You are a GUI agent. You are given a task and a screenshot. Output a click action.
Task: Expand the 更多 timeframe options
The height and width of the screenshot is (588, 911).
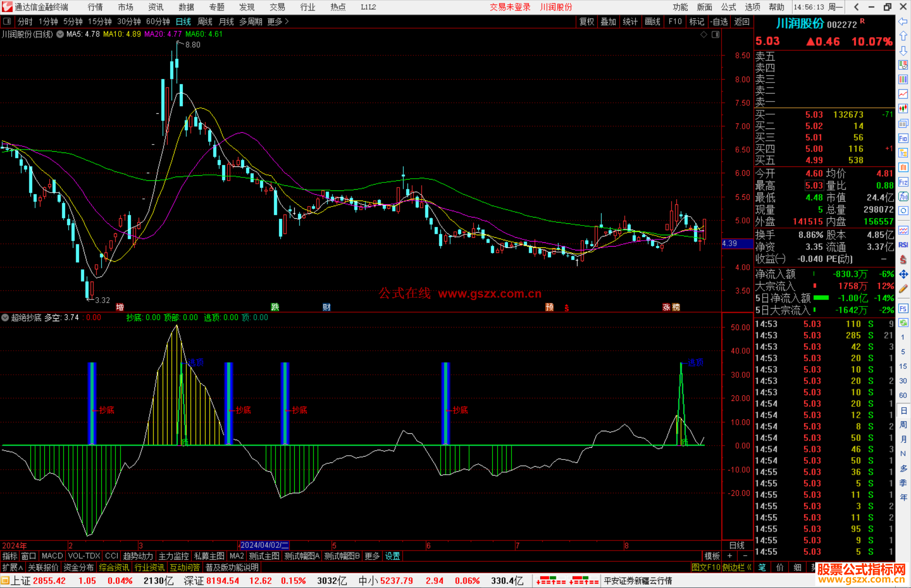tap(278, 21)
